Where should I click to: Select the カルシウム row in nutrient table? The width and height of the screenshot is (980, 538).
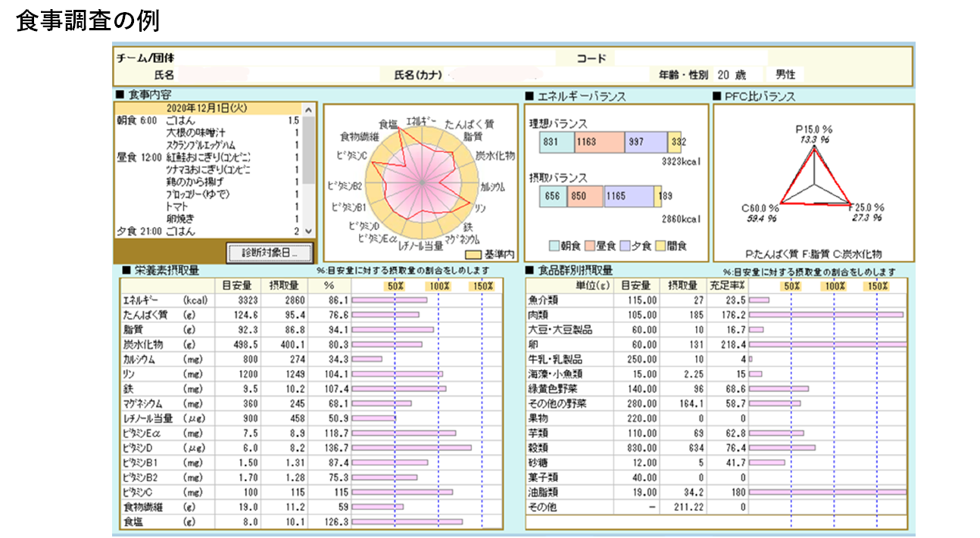click(311, 359)
